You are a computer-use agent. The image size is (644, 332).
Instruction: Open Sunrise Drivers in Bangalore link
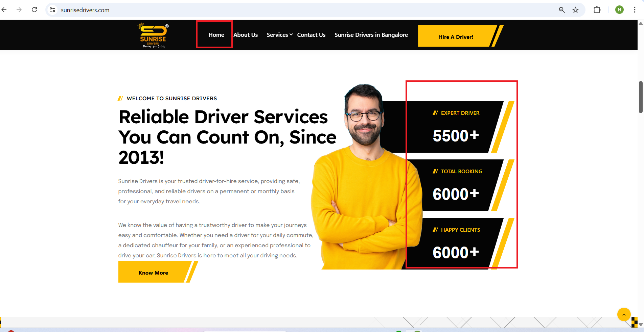click(371, 35)
